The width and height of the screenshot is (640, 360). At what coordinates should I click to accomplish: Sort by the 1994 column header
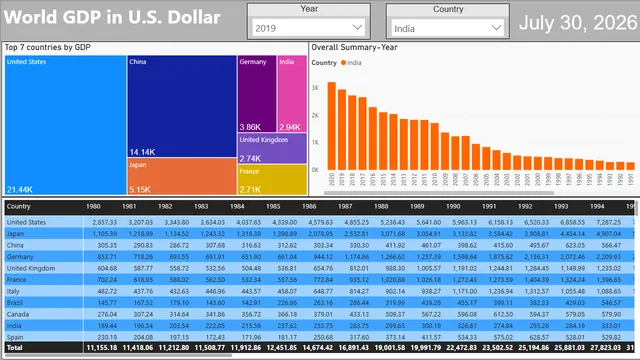point(597,207)
